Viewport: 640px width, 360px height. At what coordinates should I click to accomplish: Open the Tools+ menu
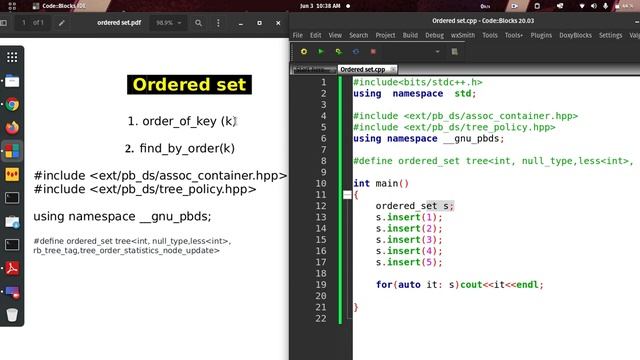click(x=513, y=36)
